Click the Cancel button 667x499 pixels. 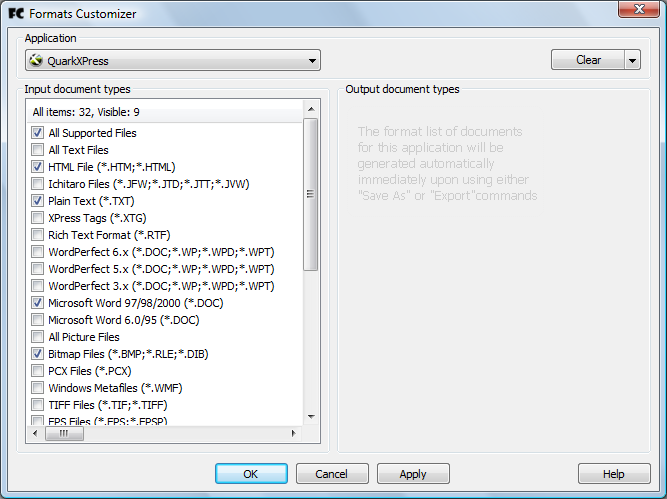pyautogui.click(x=333, y=474)
